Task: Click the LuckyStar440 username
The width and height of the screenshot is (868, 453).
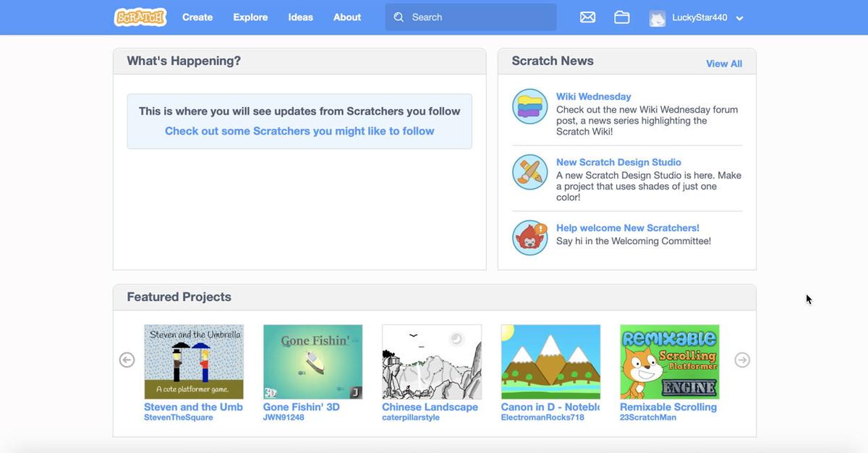Action: coord(699,18)
